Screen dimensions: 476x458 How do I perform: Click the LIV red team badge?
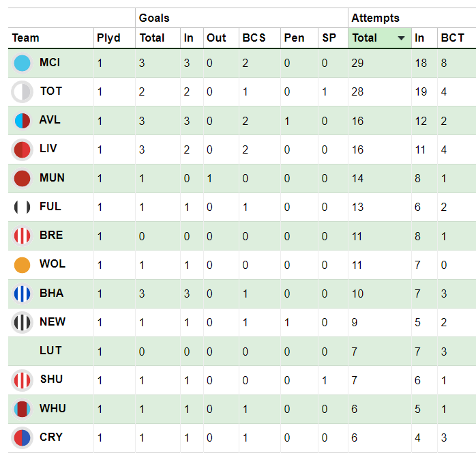22,149
